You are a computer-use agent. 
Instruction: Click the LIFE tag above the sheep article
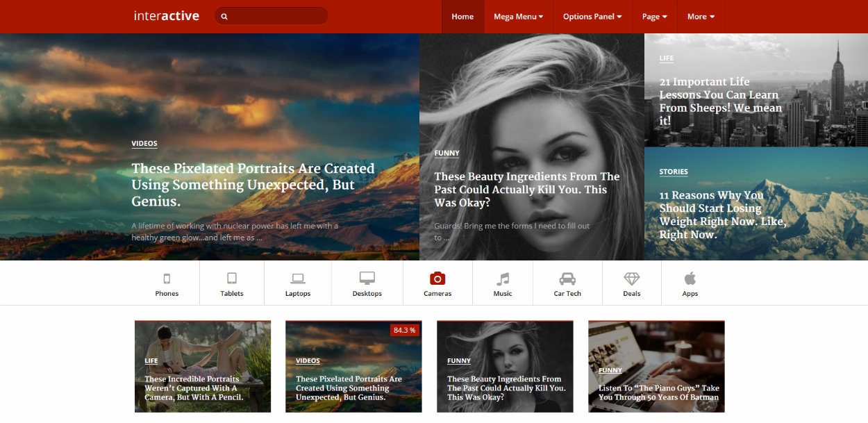(x=667, y=59)
